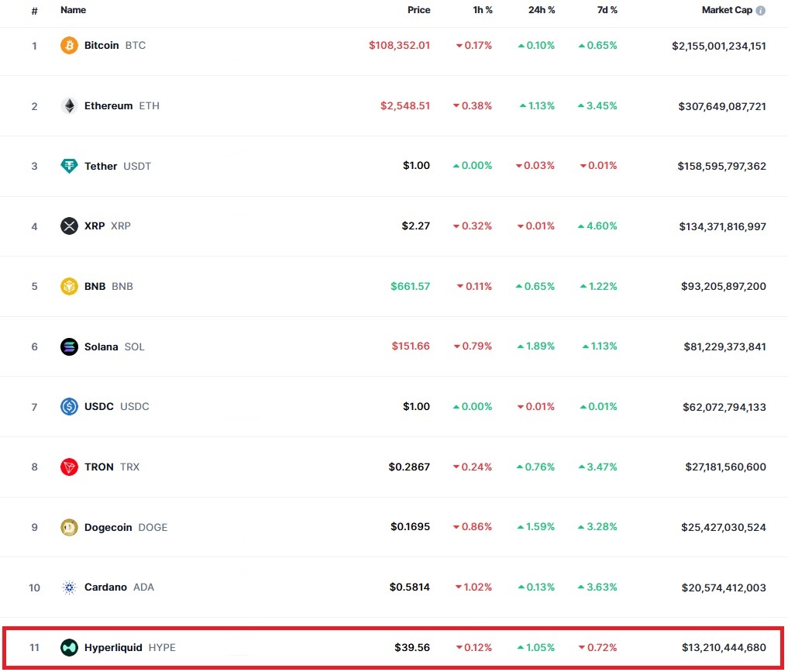Click XRP price $2.27
Image resolution: width=788 pixels, height=672 pixels.
(415, 226)
